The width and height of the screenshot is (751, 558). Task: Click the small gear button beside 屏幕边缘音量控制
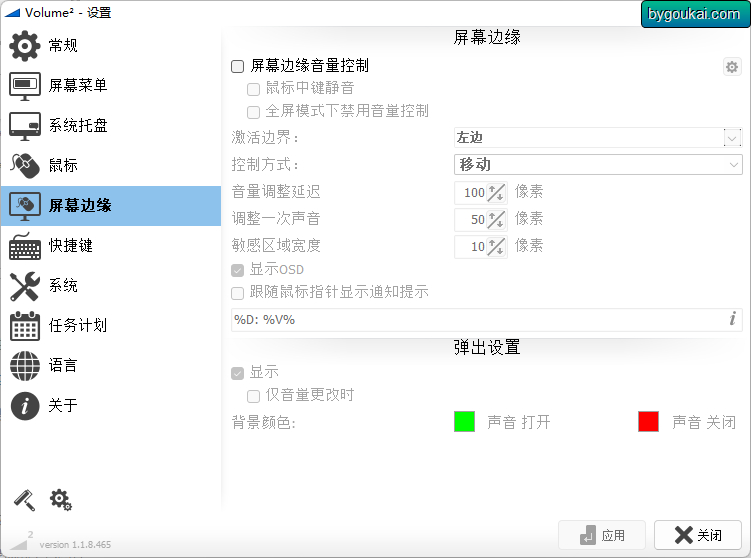(731, 67)
